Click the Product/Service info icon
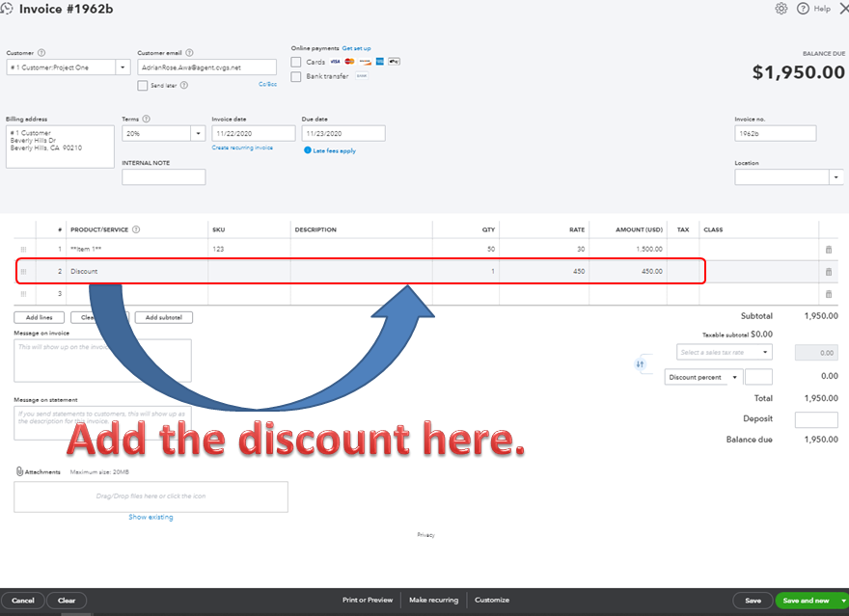 [x=136, y=229]
